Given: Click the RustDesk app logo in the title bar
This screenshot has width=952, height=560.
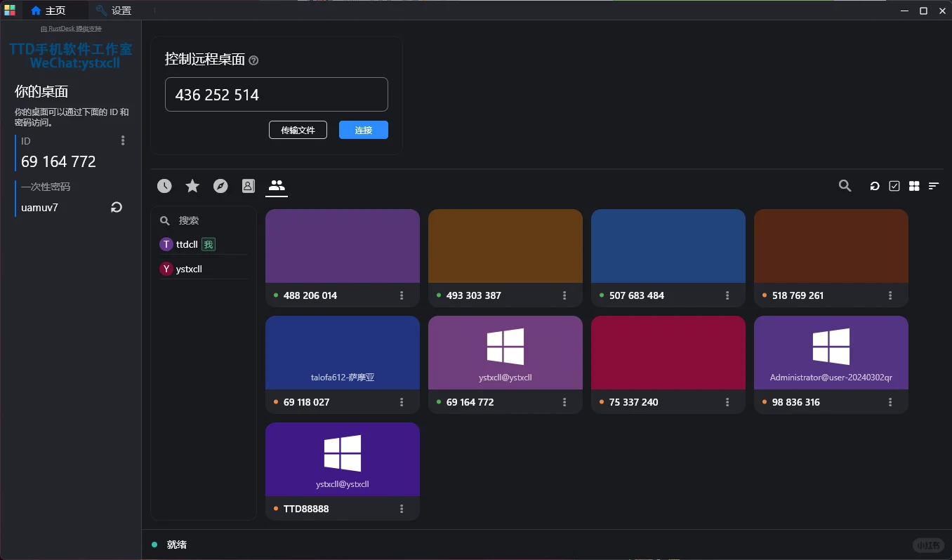Looking at the screenshot, I should click(x=10, y=11).
